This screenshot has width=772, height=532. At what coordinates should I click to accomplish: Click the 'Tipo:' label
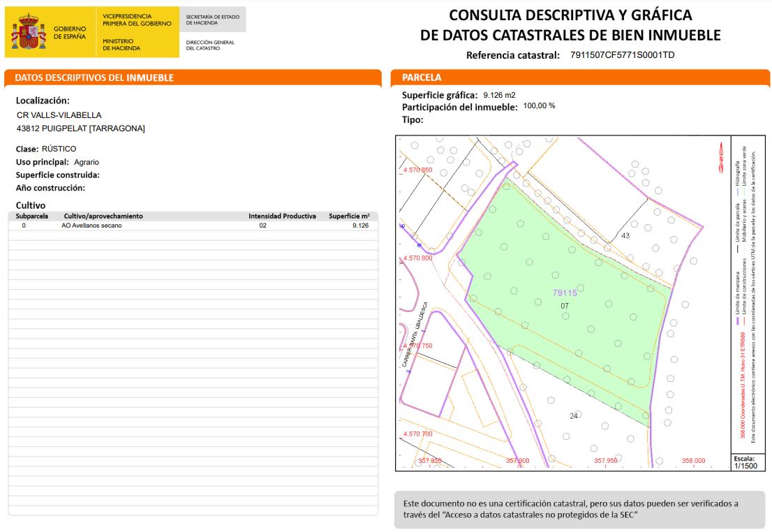[x=413, y=119]
